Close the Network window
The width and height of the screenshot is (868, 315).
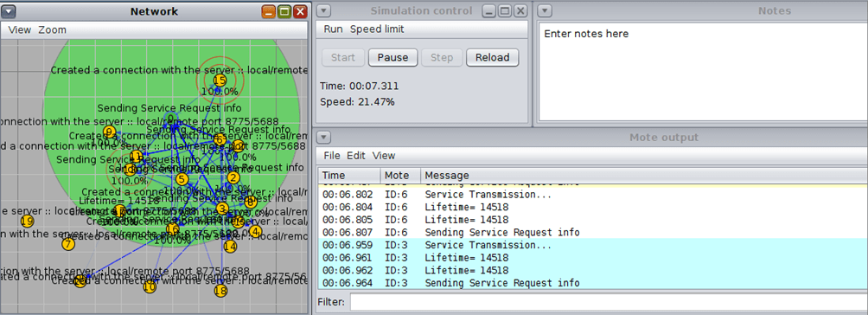tap(300, 11)
